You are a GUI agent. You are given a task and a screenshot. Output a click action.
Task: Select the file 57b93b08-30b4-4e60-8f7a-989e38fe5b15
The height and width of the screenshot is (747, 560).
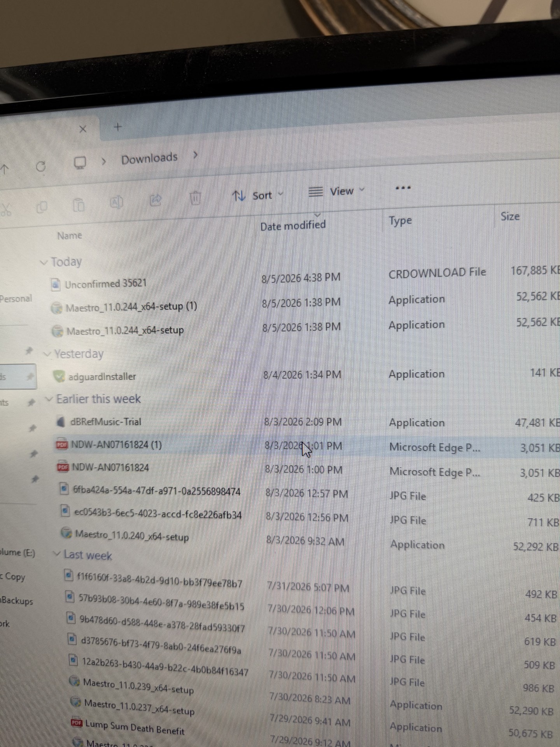[161, 601]
